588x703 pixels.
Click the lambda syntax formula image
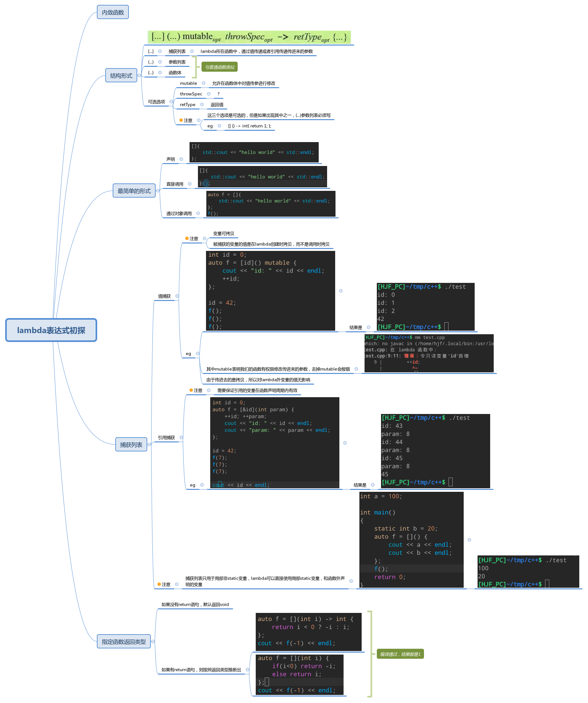pyautogui.click(x=249, y=37)
